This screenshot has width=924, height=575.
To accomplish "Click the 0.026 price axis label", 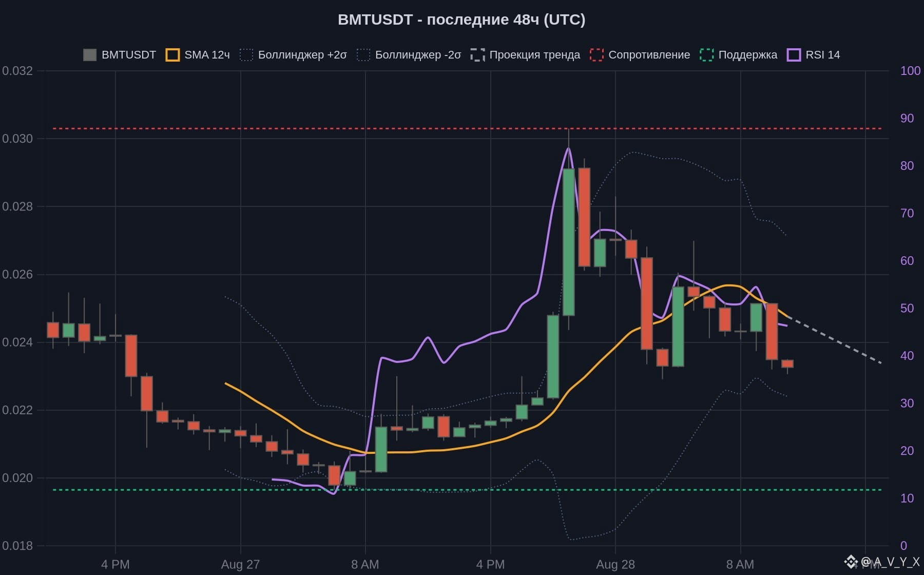I will tap(17, 274).
